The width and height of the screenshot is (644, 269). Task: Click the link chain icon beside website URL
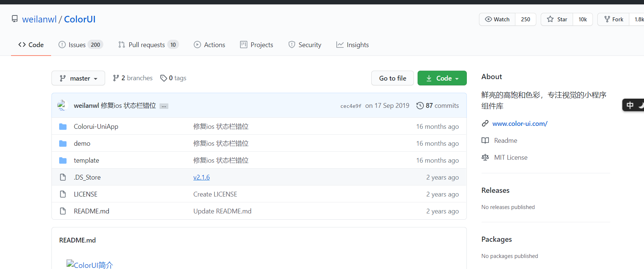click(485, 124)
